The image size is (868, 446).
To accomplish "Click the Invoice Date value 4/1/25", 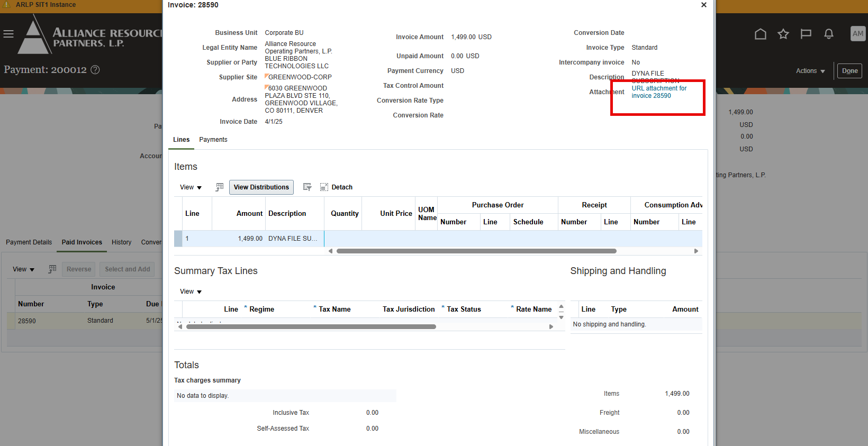I will pos(274,122).
